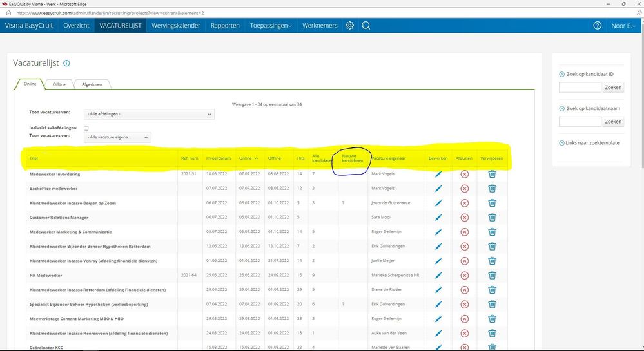Viewport: 644px width, 351px height.
Task: Edit Medewerker Marketing & Communicatie vacancy
Action: [438, 232]
